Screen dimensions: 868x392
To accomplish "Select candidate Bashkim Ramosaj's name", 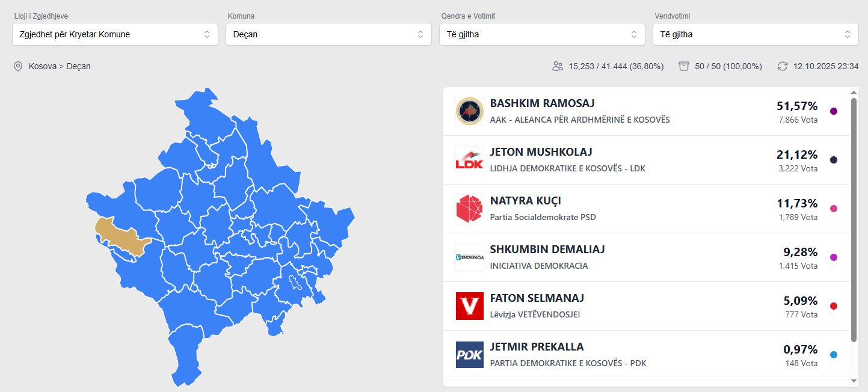I will tap(542, 103).
